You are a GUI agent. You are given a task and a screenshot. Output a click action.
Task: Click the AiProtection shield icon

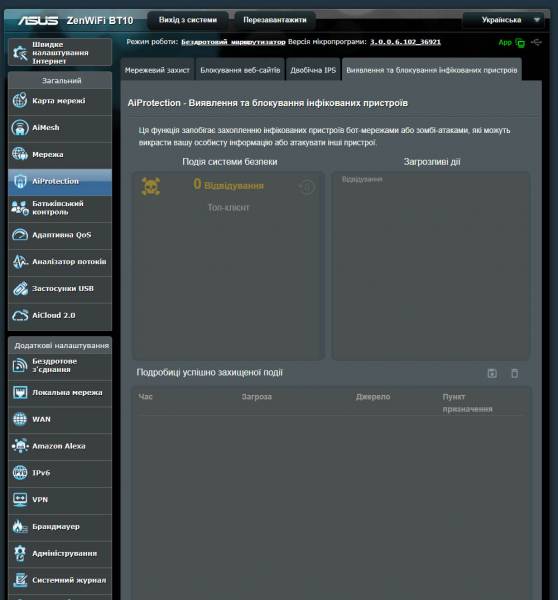click(20, 181)
